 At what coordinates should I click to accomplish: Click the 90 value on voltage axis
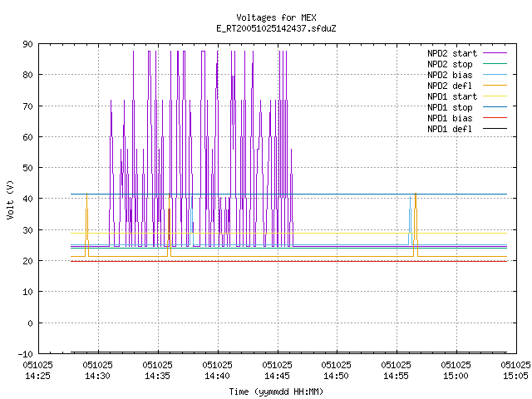27,44
